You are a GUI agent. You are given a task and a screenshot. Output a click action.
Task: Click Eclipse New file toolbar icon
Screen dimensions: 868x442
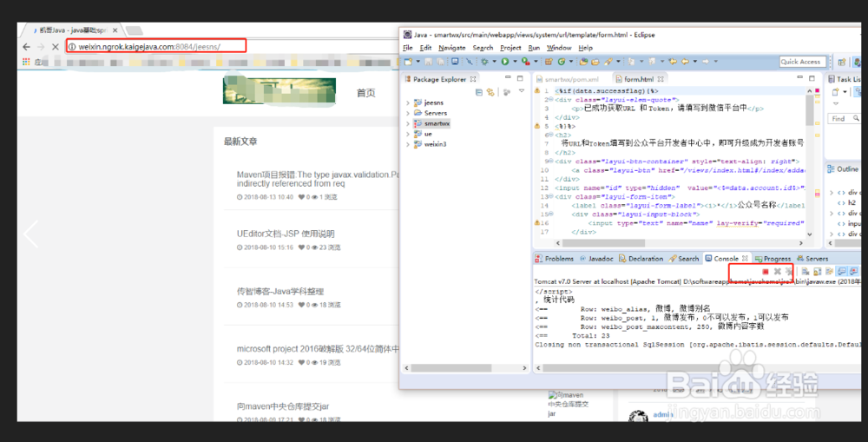click(x=408, y=62)
